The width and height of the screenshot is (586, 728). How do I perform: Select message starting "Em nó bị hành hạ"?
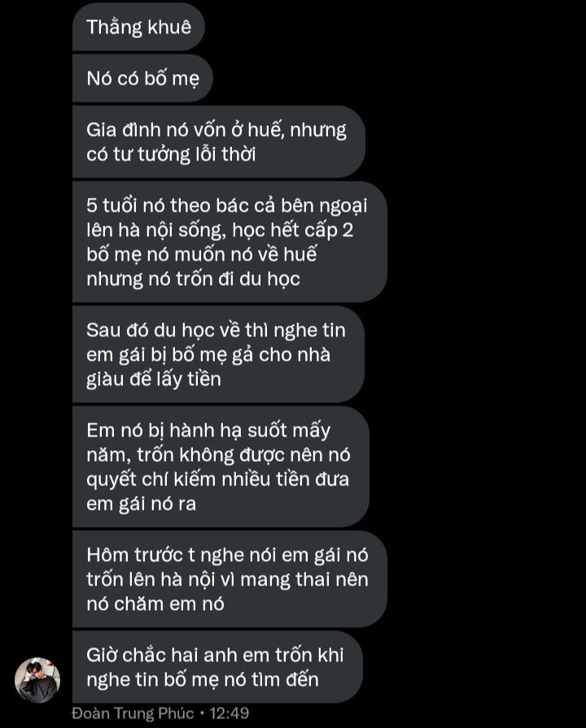click(x=221, y=467)
